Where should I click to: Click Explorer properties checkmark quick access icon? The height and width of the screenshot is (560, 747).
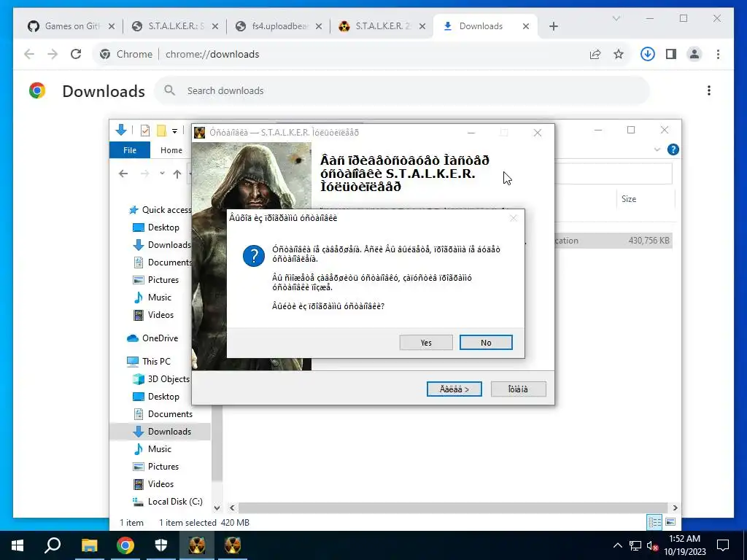coord(145,131)
